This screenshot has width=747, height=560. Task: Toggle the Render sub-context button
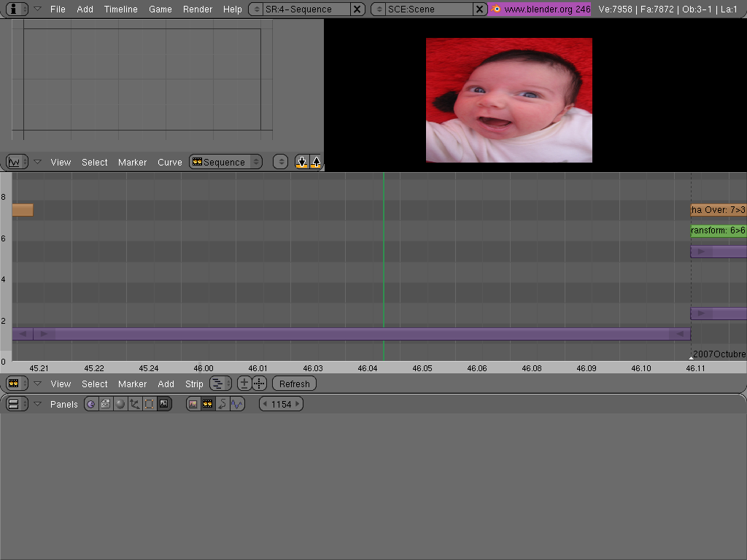point(193,404)
